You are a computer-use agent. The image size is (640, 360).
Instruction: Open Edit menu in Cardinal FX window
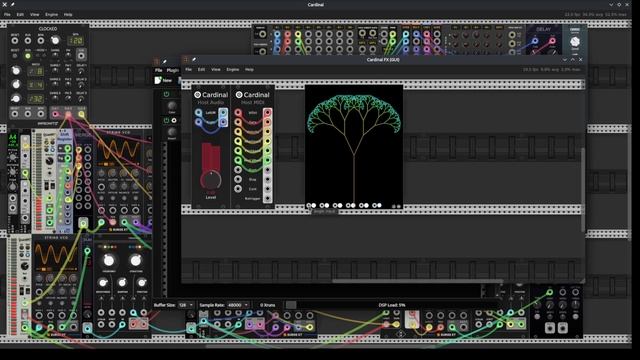[201, 69]
